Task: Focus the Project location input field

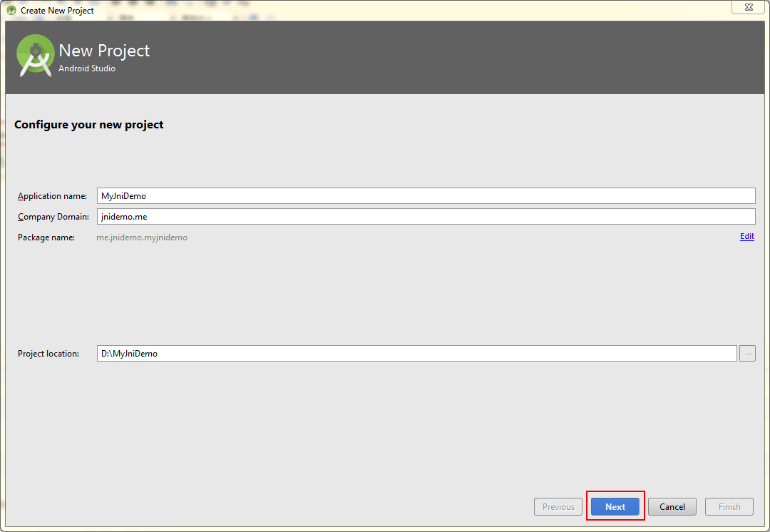Action: (417, 353)
